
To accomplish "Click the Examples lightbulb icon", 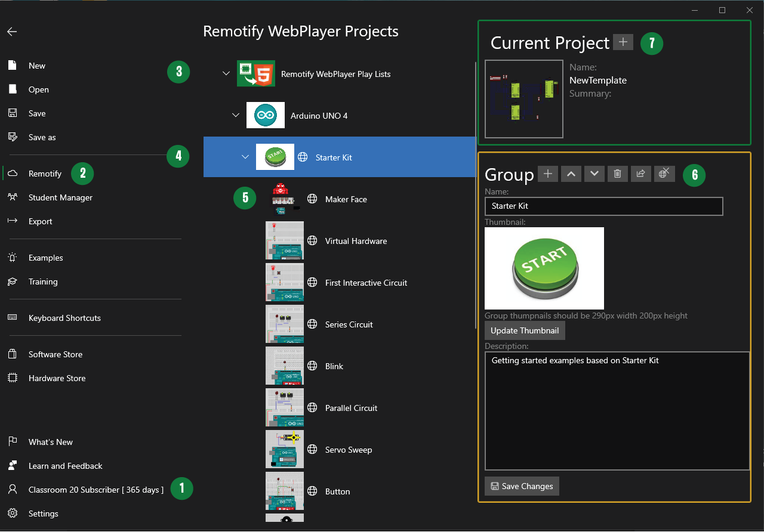I will (12, 258).
